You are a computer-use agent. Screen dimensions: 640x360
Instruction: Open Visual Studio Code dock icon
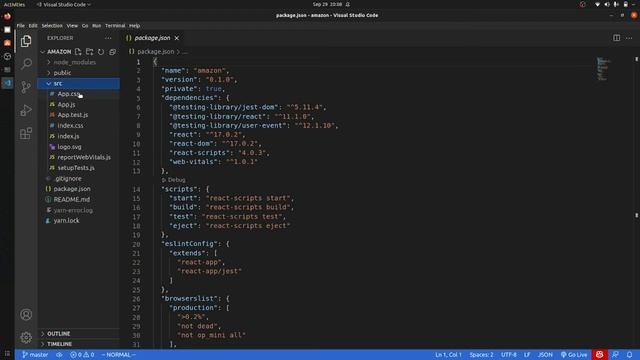[x=7, y=83]
